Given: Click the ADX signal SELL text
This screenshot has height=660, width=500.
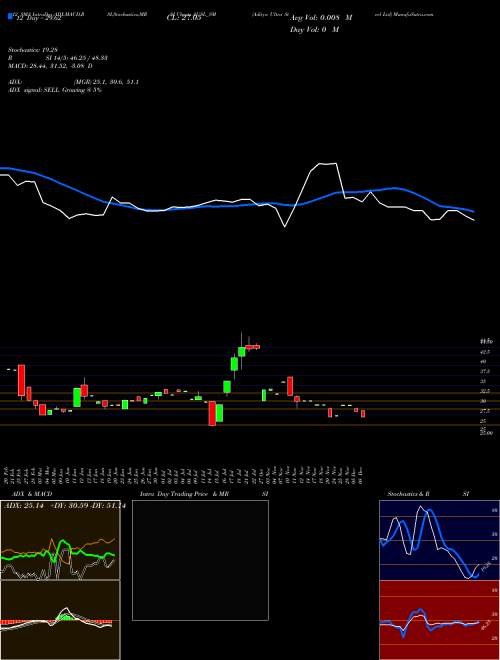Looking at the screenshot, I should pos(55,90).
